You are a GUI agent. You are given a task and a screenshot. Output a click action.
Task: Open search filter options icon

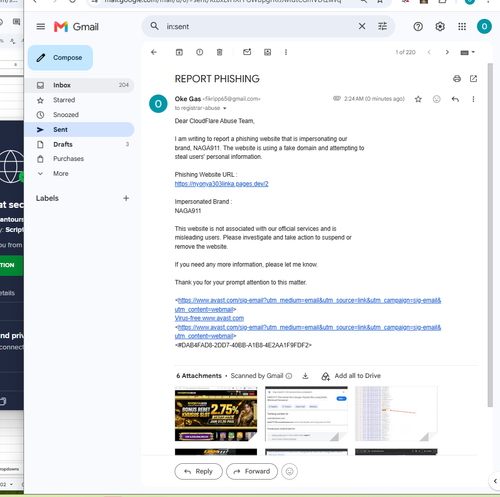pyautogui.click(x=382, y=26)
